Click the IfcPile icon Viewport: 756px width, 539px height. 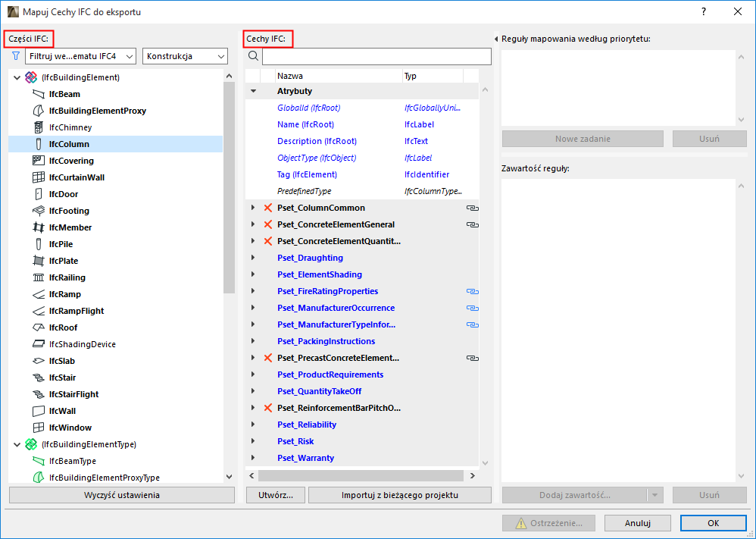(38, 243)
